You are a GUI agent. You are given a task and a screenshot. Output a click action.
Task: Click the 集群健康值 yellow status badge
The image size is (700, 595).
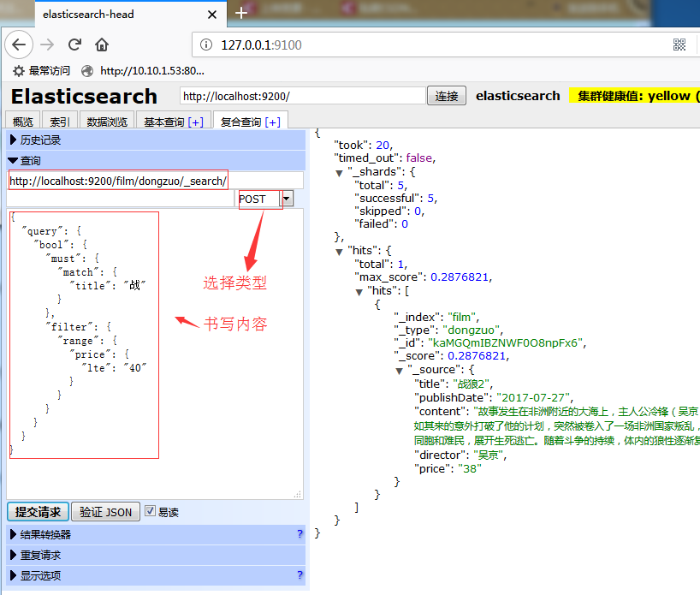634,96
